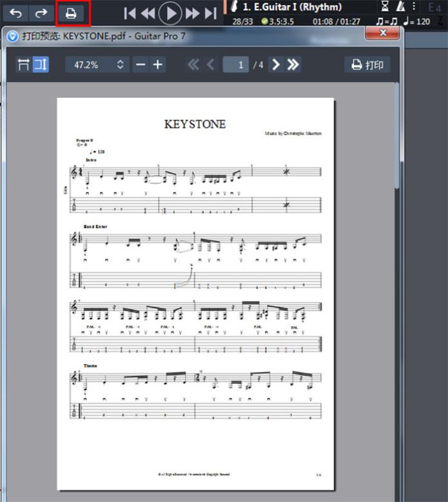Select the fit-page-height view mode

tap(41, 64)
